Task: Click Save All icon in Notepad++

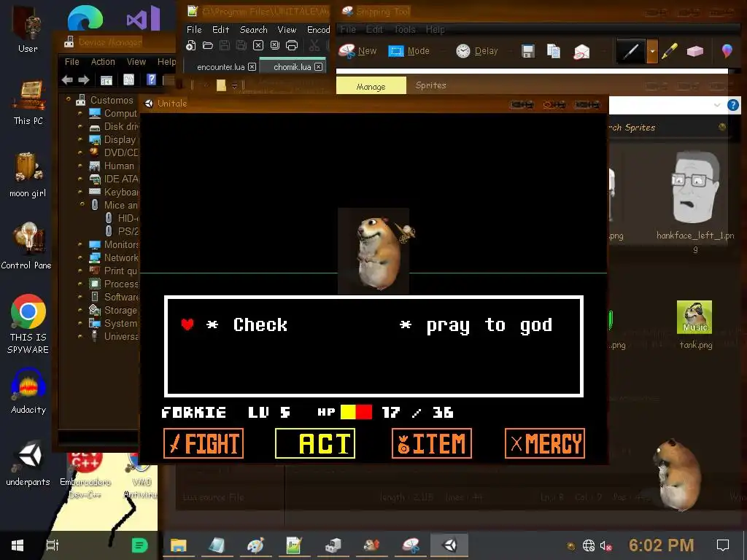Action: (x=241, y=45)
